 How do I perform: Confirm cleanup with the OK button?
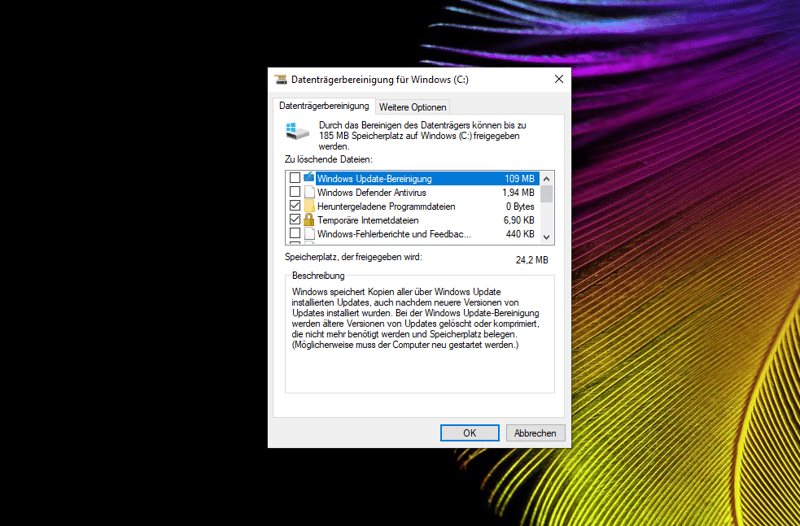pos(469,433)
